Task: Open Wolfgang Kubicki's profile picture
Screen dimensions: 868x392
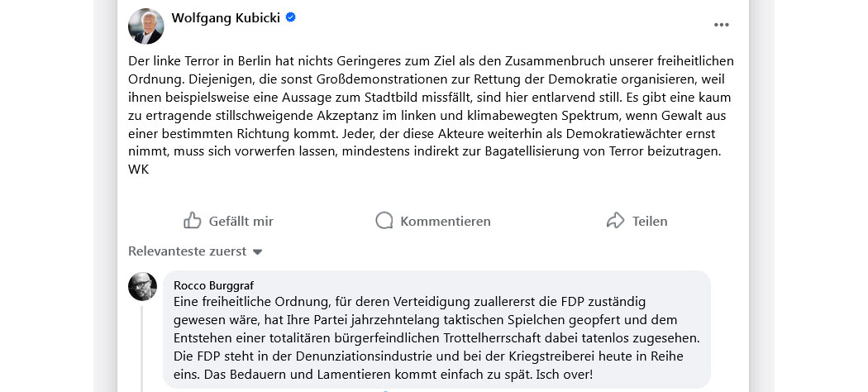Action: [145, 26]
